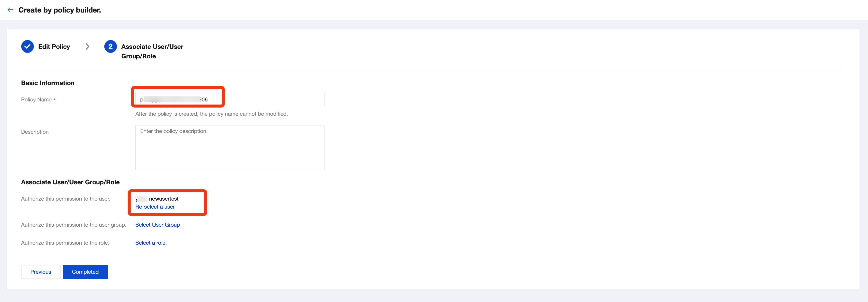
Task: Focus the Policy Name input field
Action: pos(263,99)
